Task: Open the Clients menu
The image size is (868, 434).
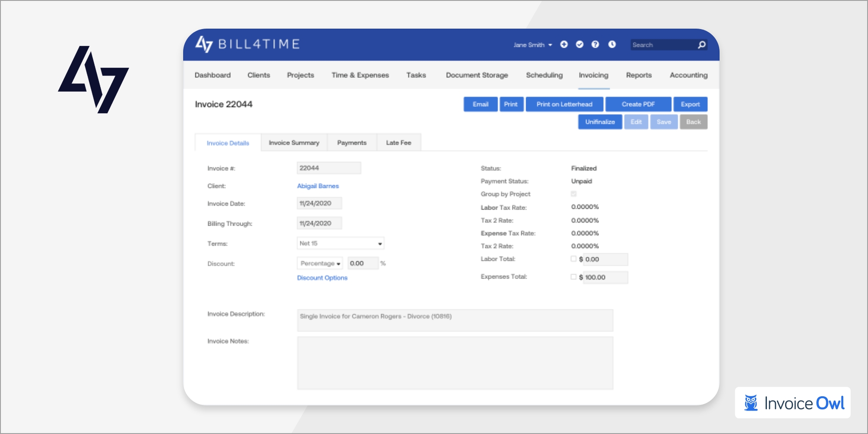Action: tap(259, 75)
